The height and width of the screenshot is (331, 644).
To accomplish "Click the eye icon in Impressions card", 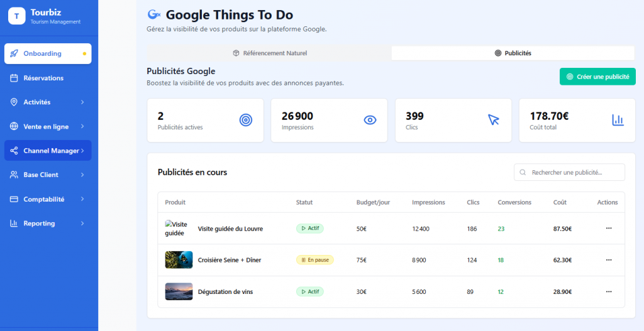I will 370,120.
